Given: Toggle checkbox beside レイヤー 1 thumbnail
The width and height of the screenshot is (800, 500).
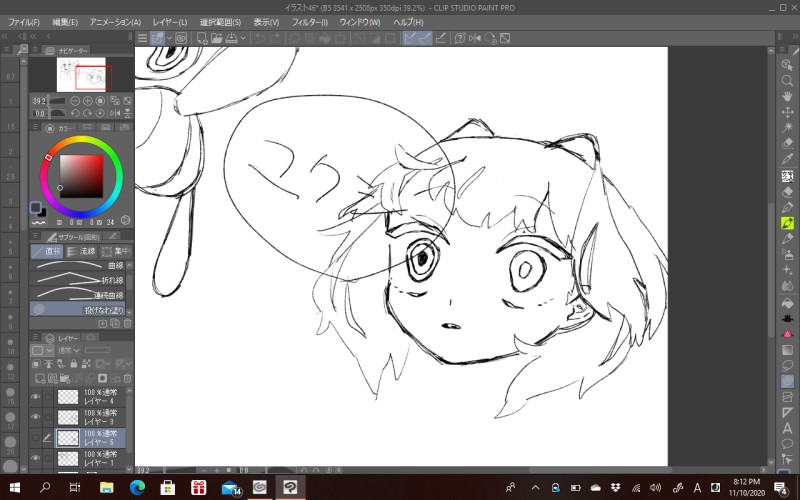Looking at the screenshot, I should tap(47, 458).
